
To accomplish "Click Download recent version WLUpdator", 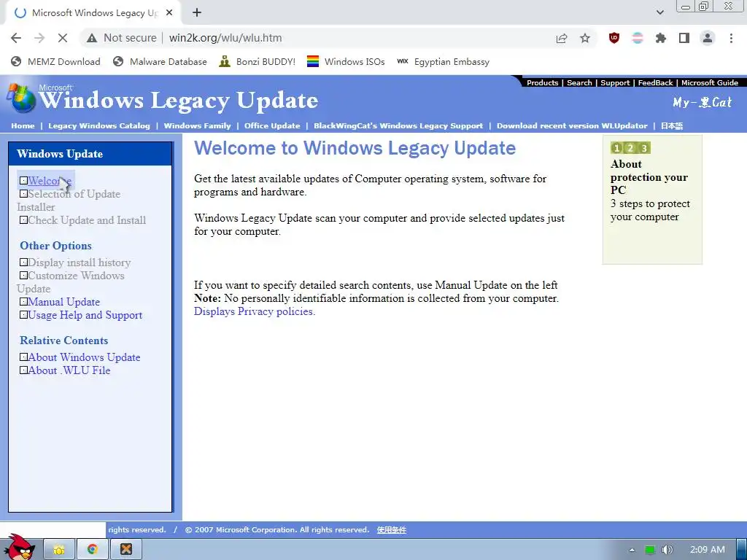I will [x=572, y=125].
